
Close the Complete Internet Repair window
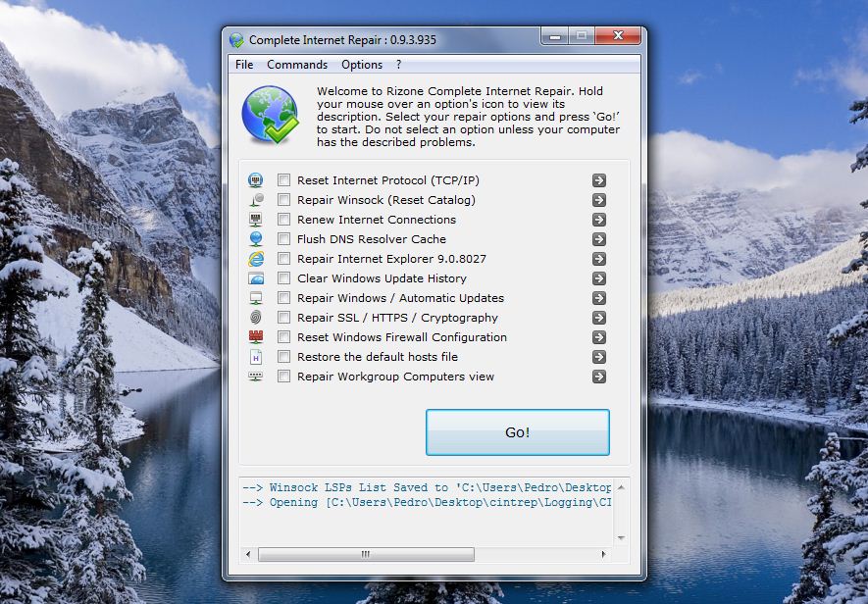[x=618, y=36]
